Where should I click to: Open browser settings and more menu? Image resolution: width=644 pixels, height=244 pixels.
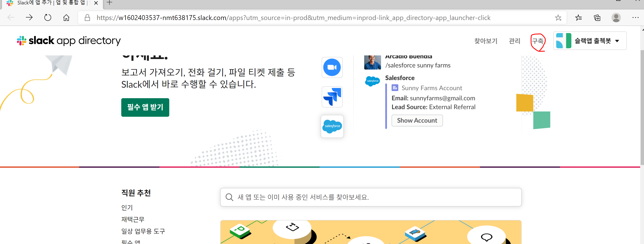tap(635, 18)
